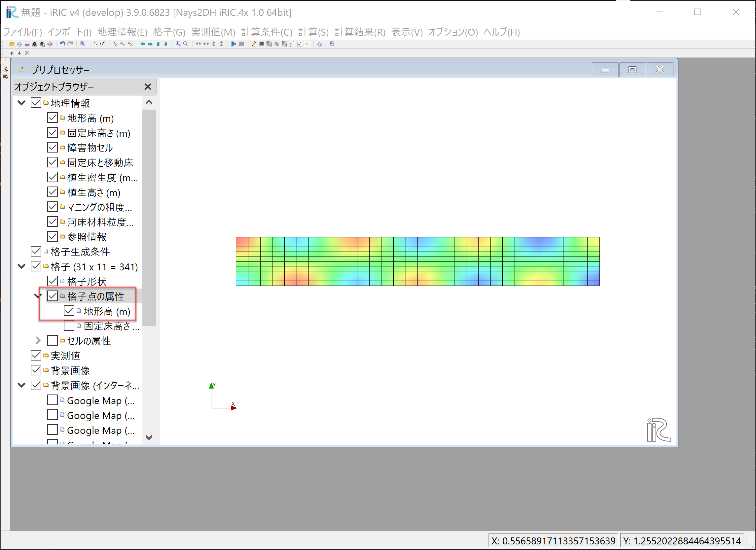Open the 計算結果(R) menu
Viewport: 756px width, 550px height.
coord(360,32)
